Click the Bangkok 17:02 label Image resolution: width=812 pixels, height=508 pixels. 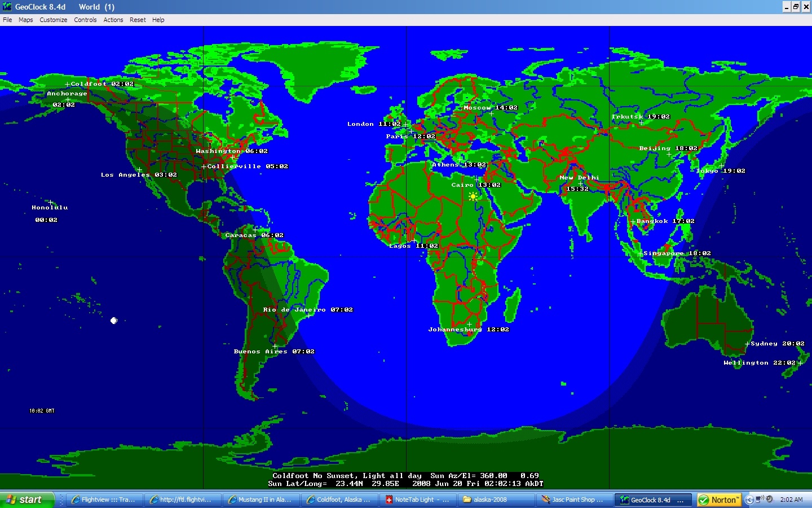[x=665, y=221]
